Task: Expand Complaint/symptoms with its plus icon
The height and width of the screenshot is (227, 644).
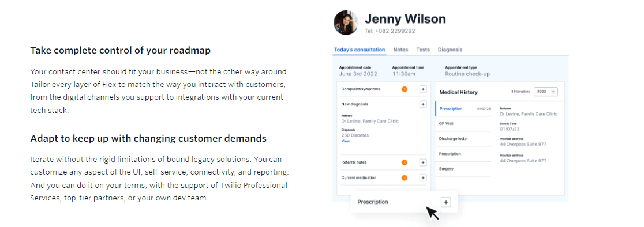Action: point(422,89)
